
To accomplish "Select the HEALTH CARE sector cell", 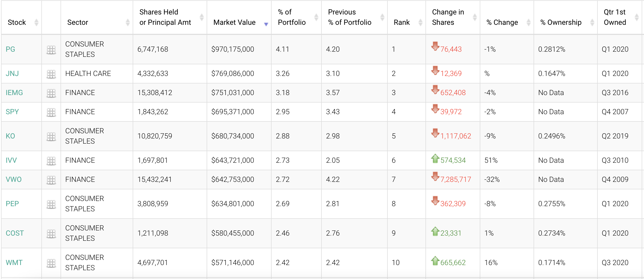I will pyautogui.click(x=97, y=73).
